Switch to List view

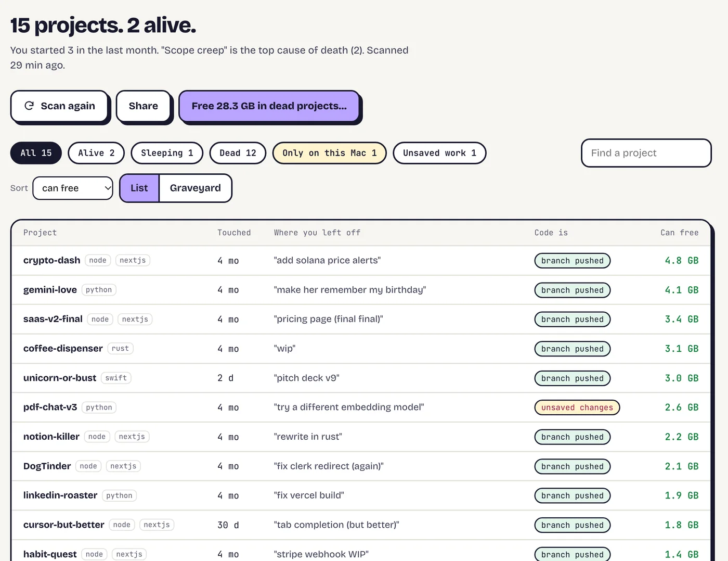[x=139, y=188]
